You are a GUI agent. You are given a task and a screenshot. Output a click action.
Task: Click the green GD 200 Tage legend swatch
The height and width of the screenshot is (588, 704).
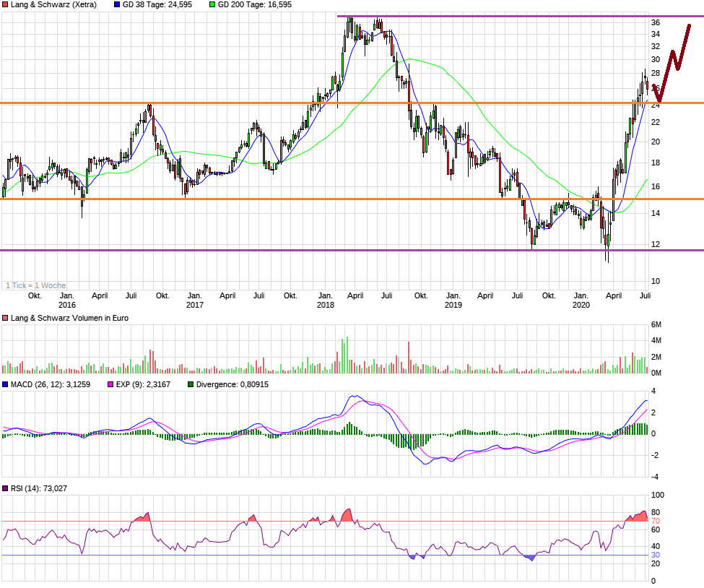[212, 5]
